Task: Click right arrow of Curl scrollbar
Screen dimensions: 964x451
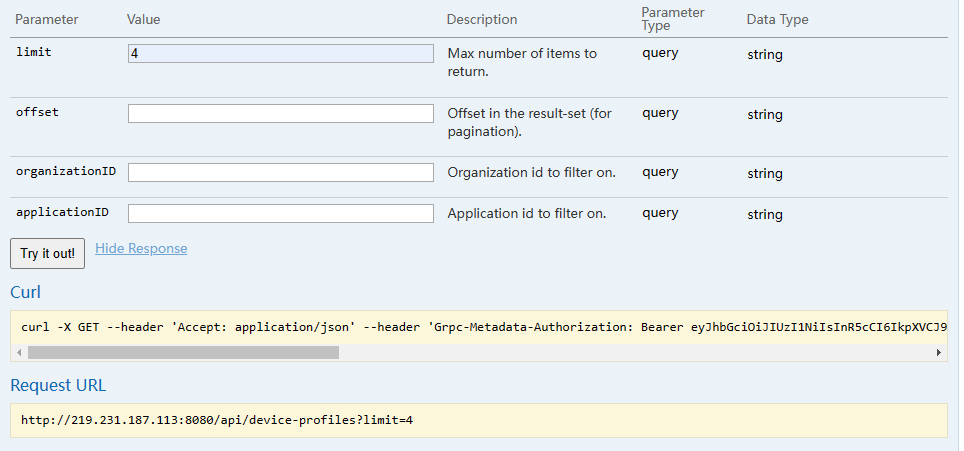Action: pyautogui.click(x=938, y=352)
